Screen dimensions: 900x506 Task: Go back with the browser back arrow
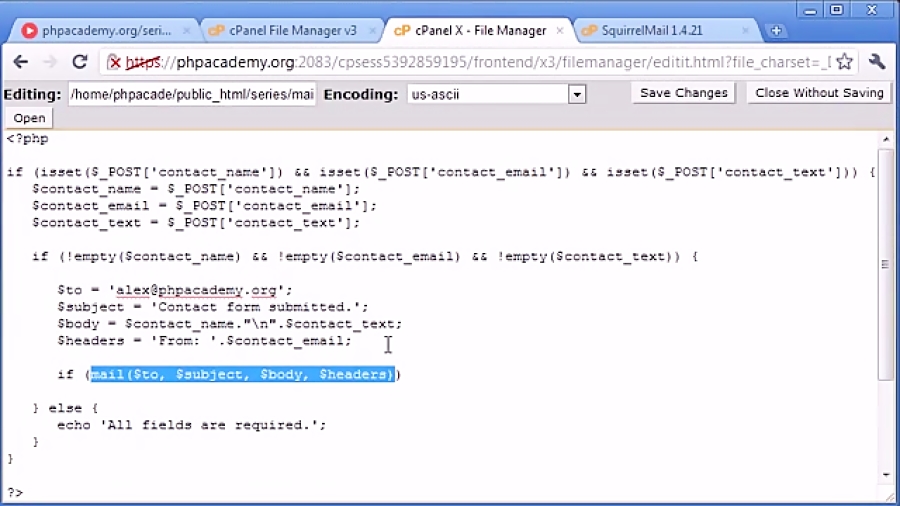click(21, 62)
